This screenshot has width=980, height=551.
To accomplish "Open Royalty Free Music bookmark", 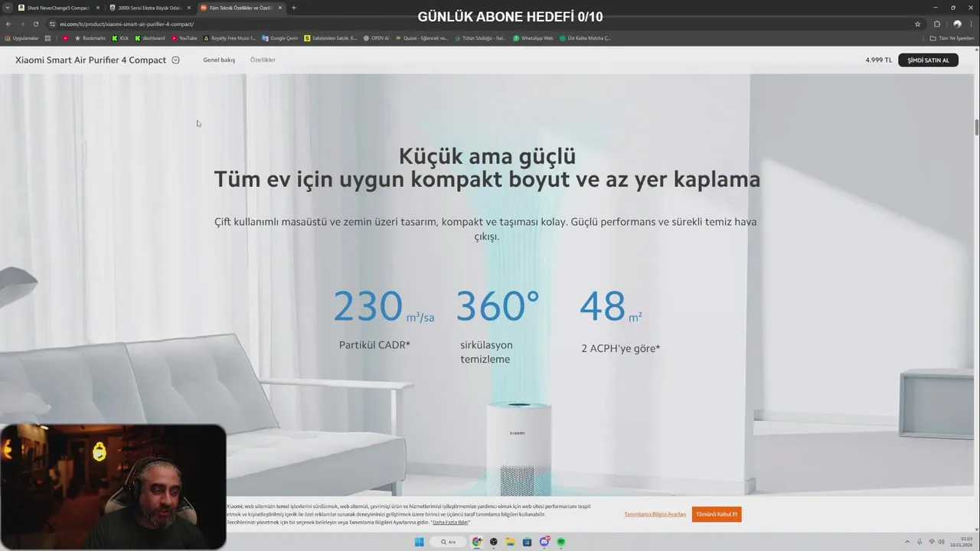I will [x=230, y=38].
